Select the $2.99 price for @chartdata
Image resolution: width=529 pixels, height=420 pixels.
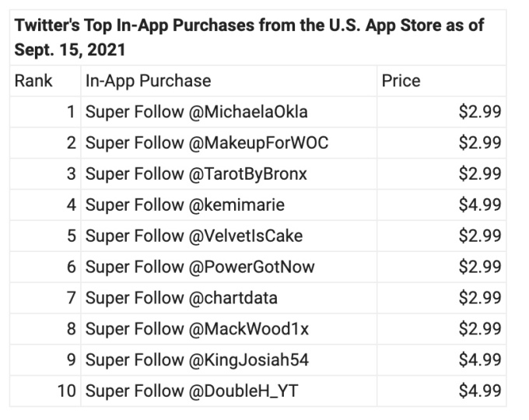[480, 298]
